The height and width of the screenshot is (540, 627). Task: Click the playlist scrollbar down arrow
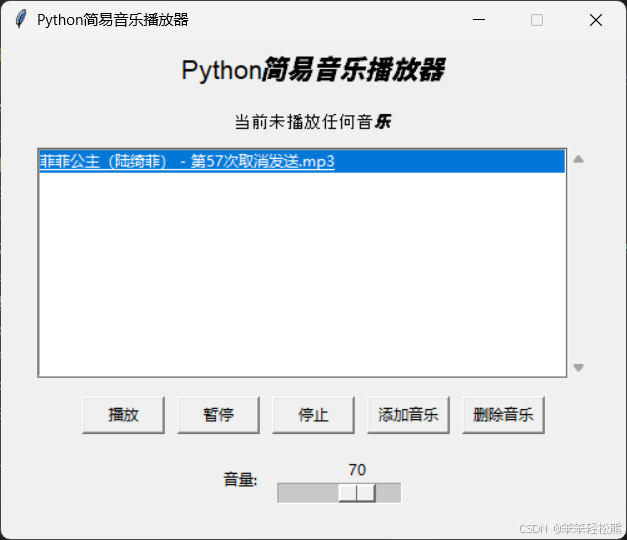(578, 367)
